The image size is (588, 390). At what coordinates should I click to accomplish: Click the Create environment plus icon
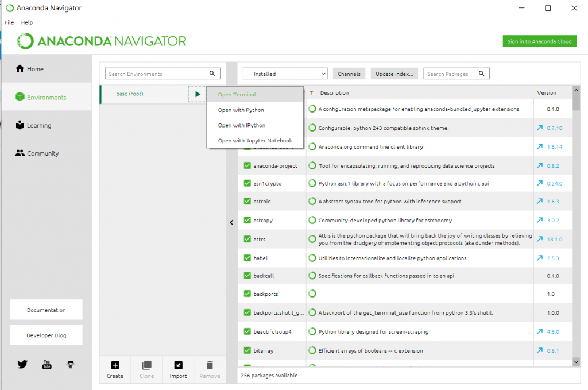coord(115,365)
